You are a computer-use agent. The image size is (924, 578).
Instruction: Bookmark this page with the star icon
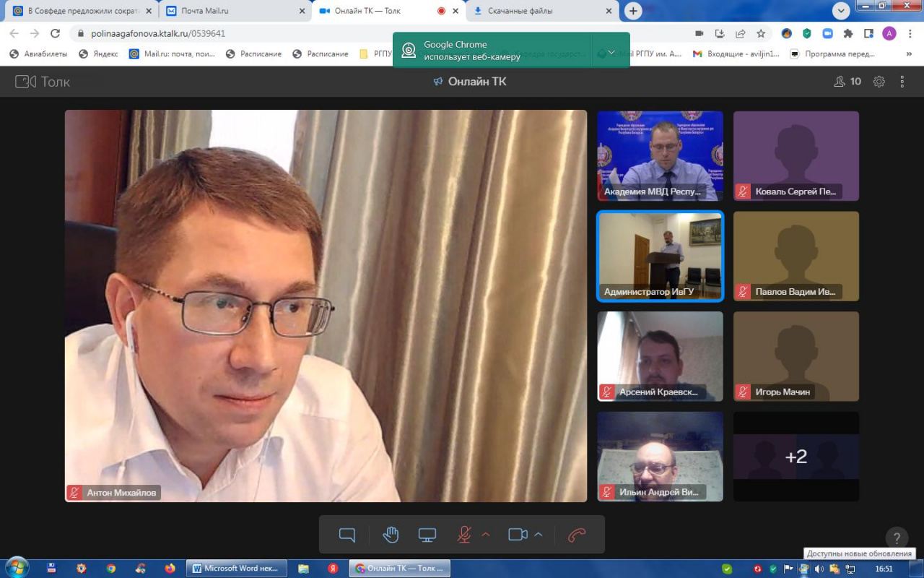point(761,33)
